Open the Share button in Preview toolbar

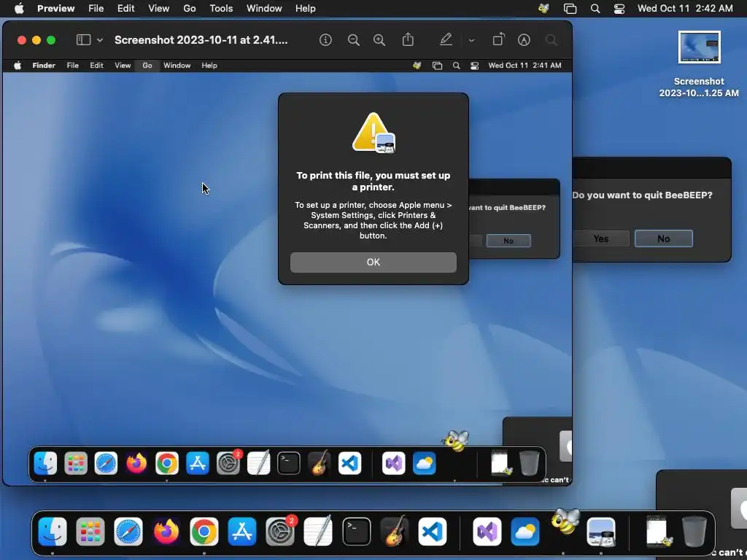(408, 39)
